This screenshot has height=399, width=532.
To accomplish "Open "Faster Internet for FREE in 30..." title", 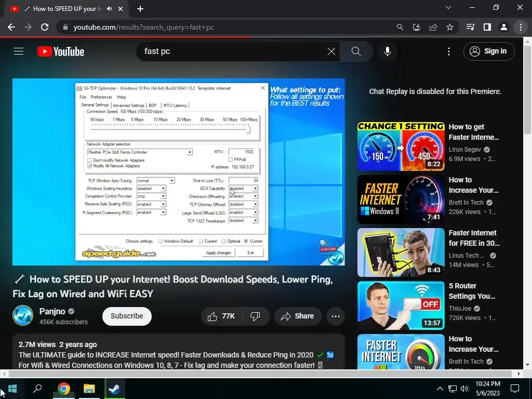I will pyautogui.click(x=474, y=238).
